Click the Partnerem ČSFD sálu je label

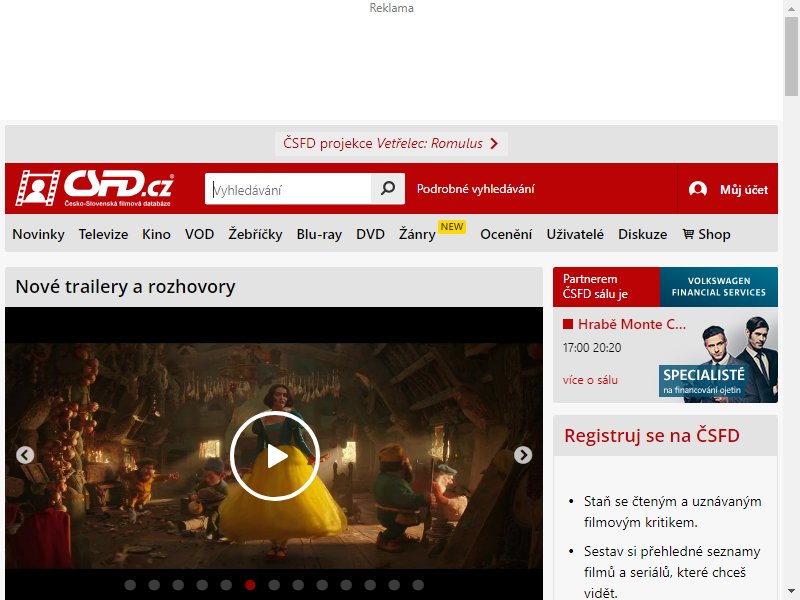coord(595,286)
